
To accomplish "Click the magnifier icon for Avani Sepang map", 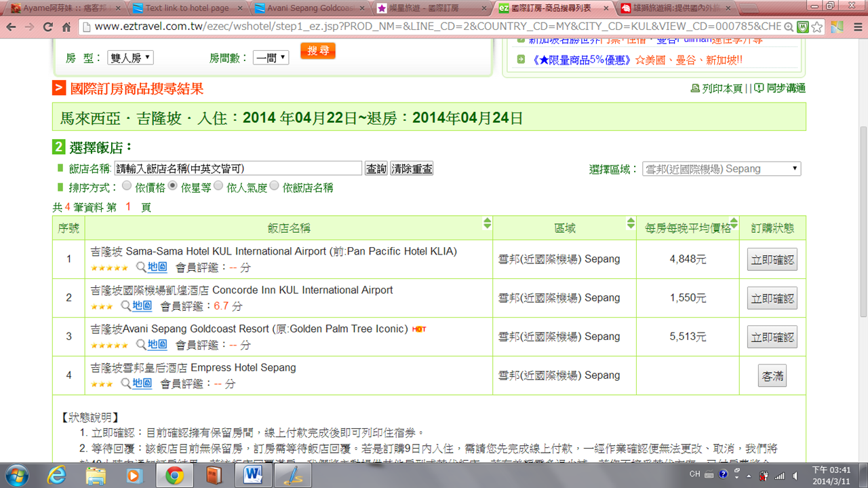I will [140, 345].
